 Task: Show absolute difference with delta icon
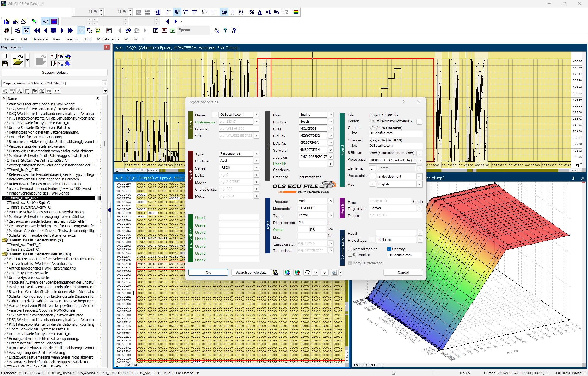point(260,12)
